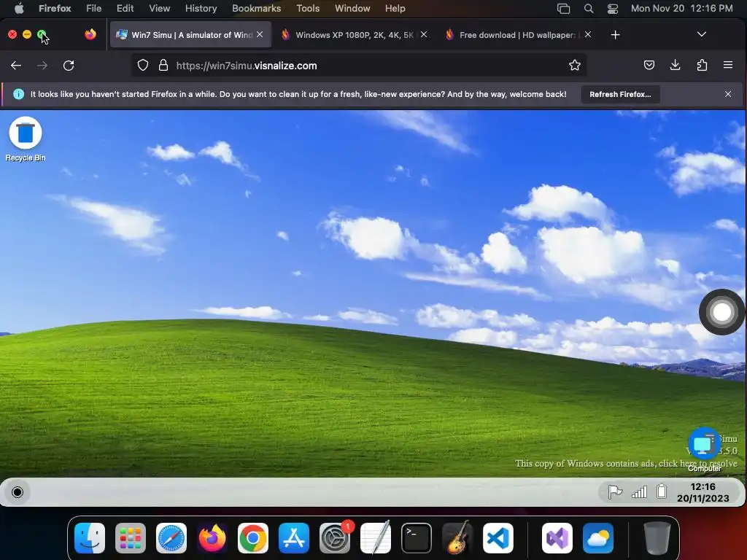Click the site padlock security icon
Viewport: 747px width, 560px height.
(x=163, y=65)
